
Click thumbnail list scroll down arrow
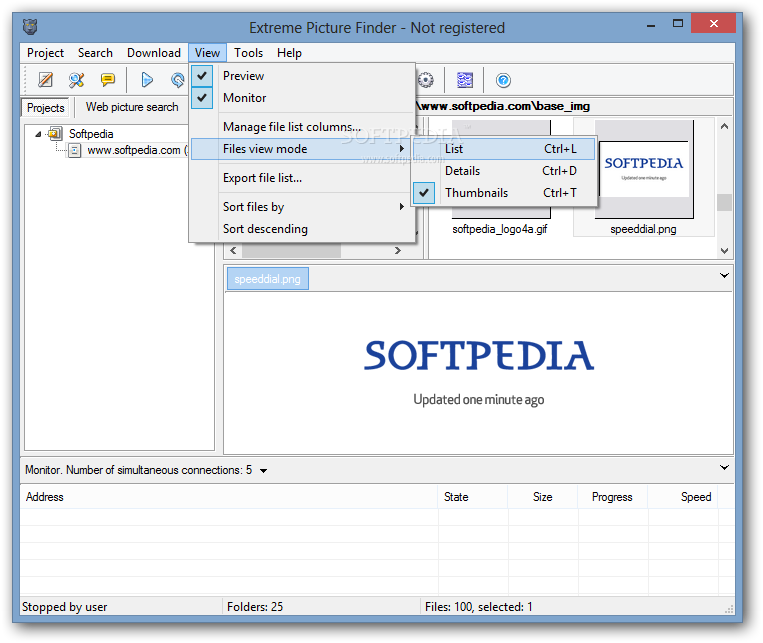(x=724, y=251)
